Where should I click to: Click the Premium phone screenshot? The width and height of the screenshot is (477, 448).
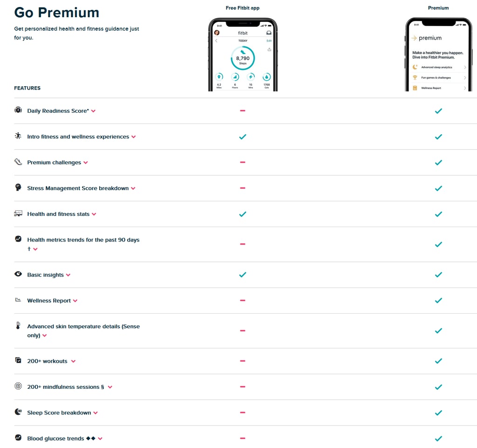click(438, 55)
